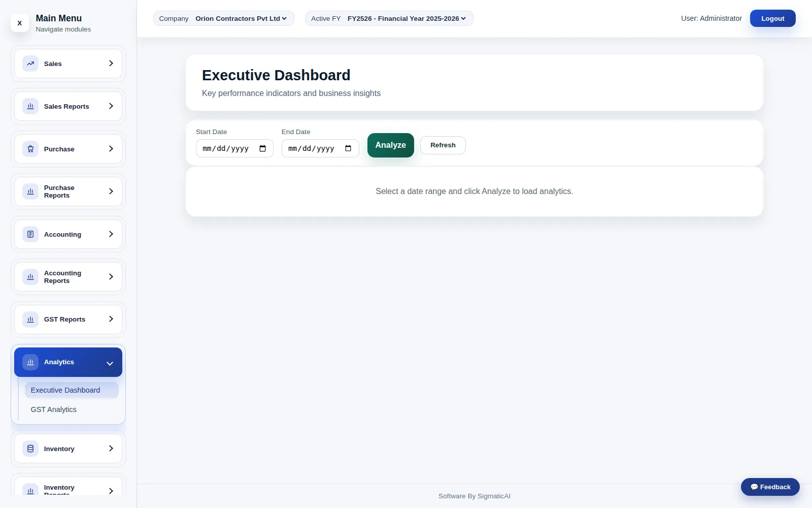
Task: Log out using the Logout button
Action: click(x=773, y=18)
